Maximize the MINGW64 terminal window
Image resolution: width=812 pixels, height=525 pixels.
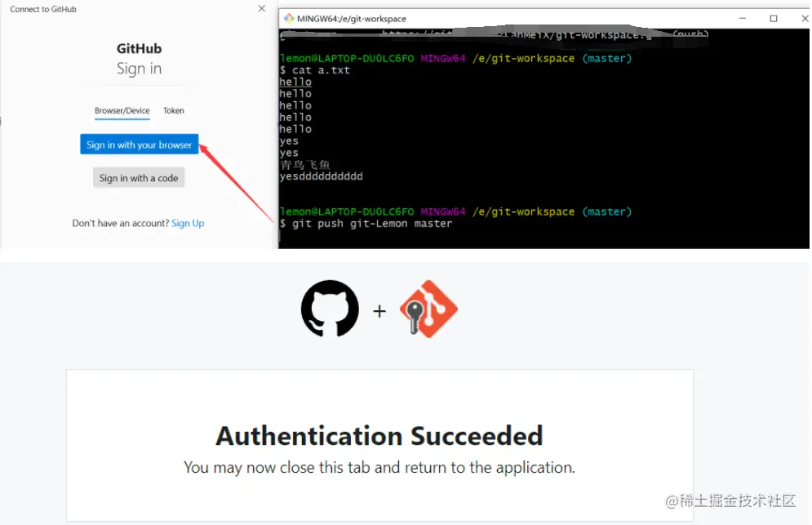coord(773,18)
